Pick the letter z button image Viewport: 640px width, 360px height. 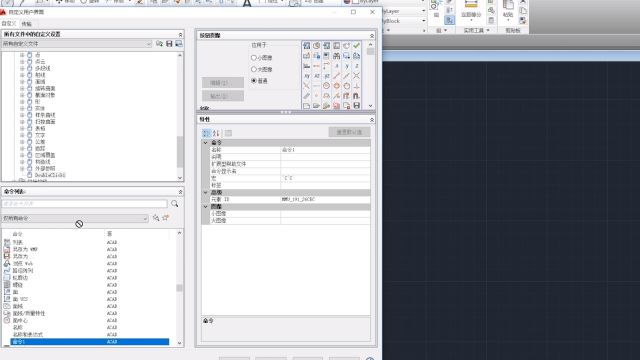[356, 66]
